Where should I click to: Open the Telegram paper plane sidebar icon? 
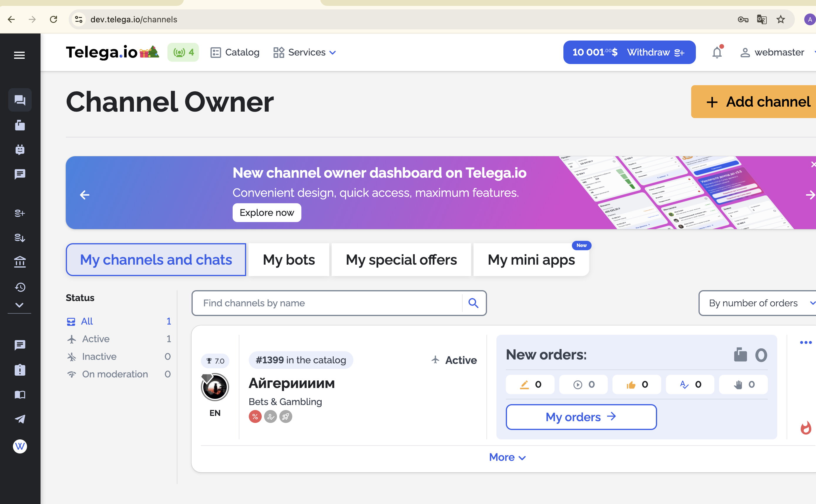20,419
